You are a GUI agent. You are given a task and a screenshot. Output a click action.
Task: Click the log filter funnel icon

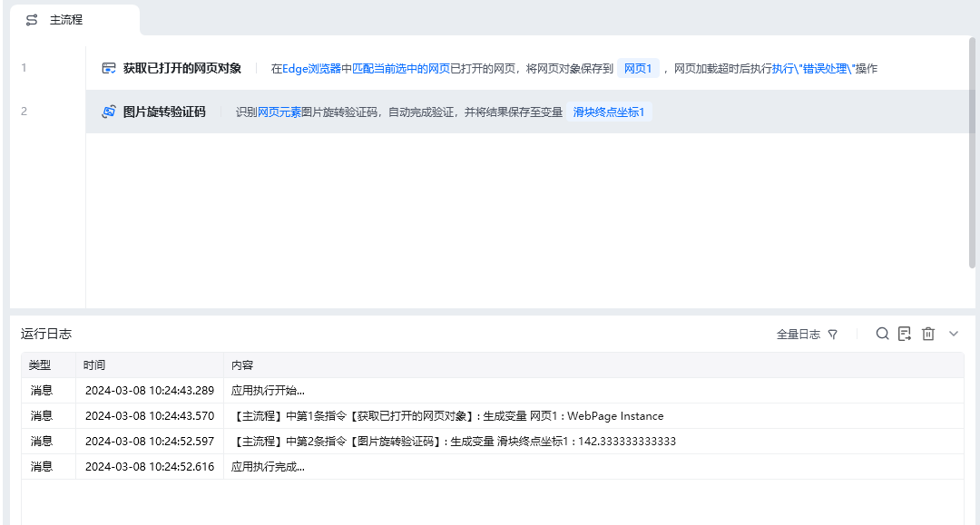point(832,335)
